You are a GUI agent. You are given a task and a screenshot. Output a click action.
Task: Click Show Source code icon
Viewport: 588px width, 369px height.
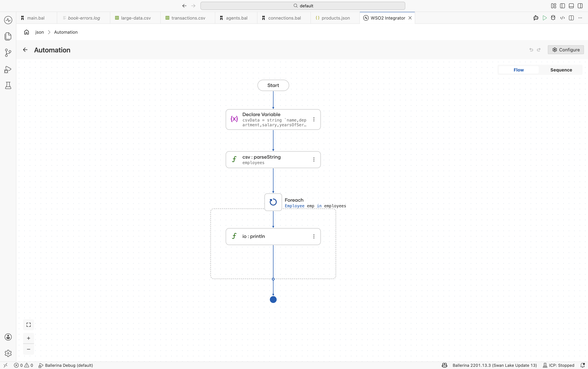(562, 18)
